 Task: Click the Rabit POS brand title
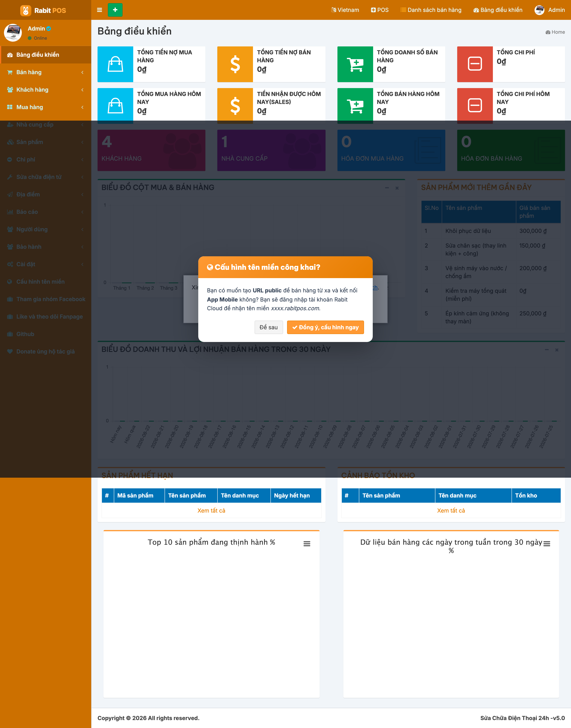click(50, 10)
